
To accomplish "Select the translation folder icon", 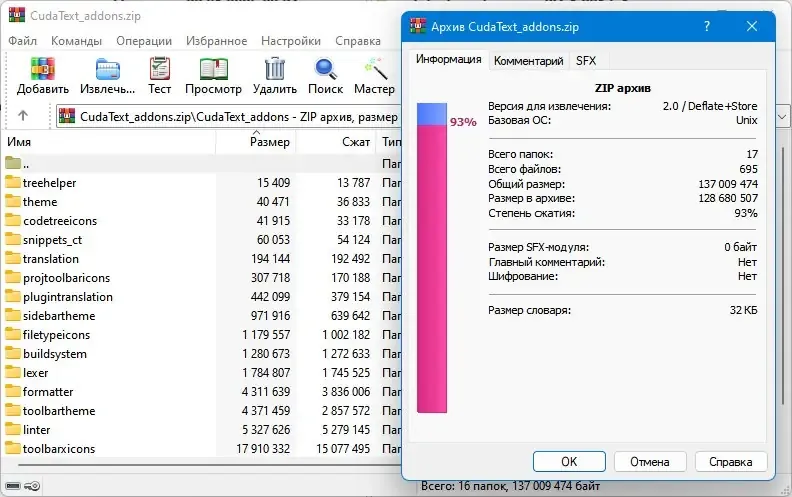I will point(13,258).
